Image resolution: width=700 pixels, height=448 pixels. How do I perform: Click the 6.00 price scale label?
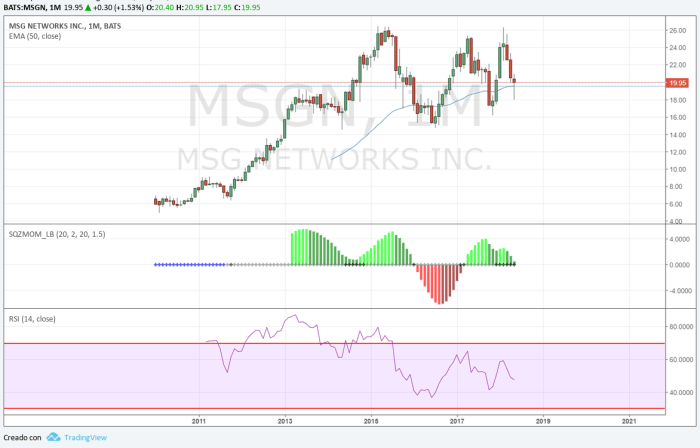676,204
